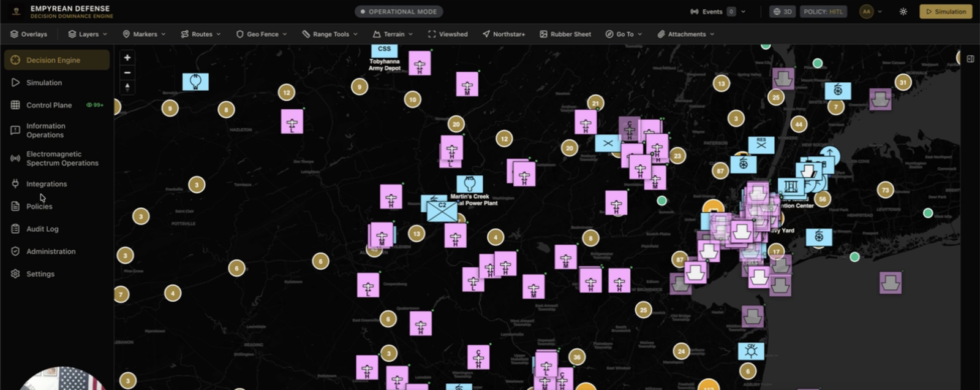Screen dimensions: 980x390
Task: Expand the Layers dropdown
Action: point(88,34)
